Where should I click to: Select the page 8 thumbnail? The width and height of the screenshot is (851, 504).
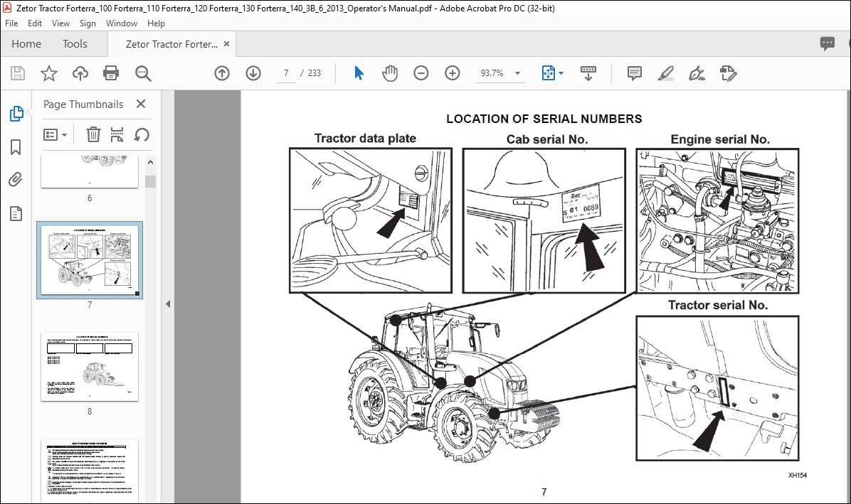(90, 367)
